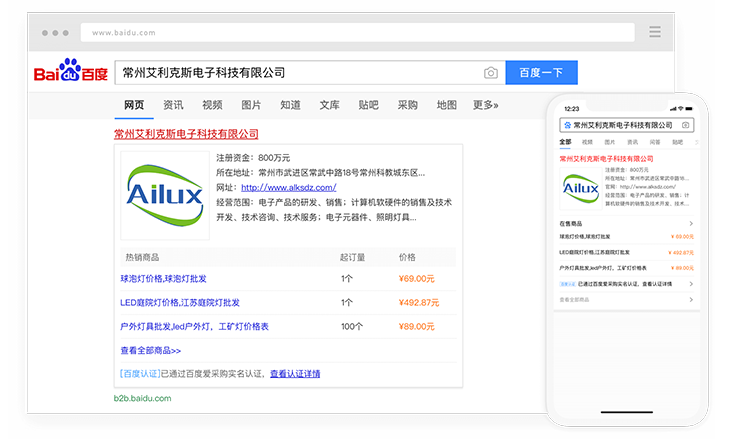This screenshot has width=734, height=441.
Task: Open the browser hamburger menu icon
Action: click(x=655, y=32)
